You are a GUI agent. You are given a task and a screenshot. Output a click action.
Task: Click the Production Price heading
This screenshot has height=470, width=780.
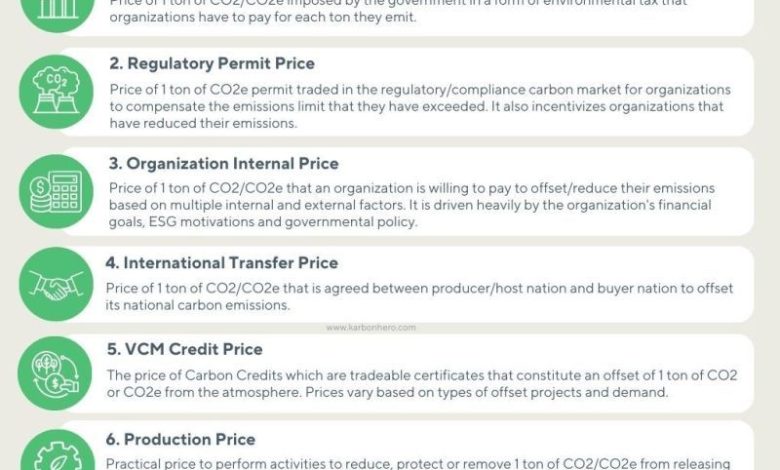tap(180, 439)
